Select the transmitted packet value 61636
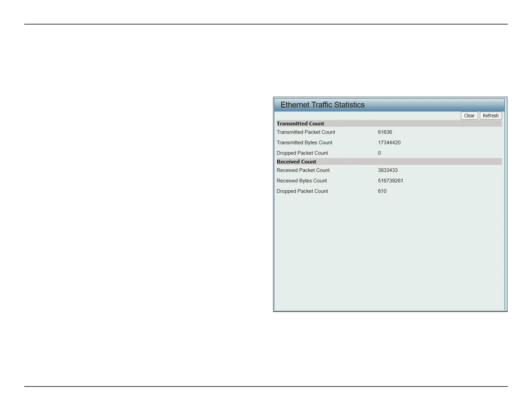Viewport: 532px width, 411px height. point(385,132)
